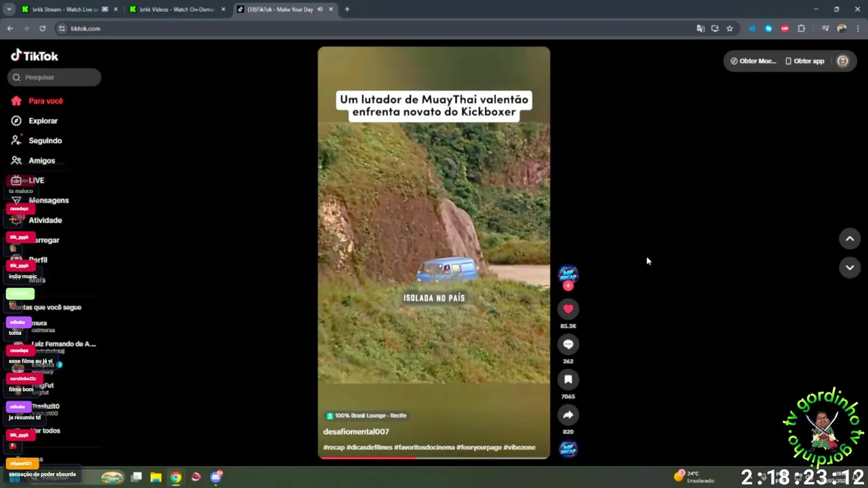Open a new browser tab
The width and height of the screenshot is (868, 488).
coord(347,9)
